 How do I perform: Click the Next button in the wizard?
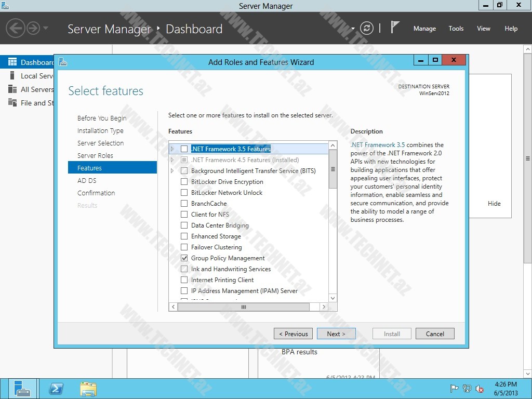pyautogui.click(x=336, y=333)
